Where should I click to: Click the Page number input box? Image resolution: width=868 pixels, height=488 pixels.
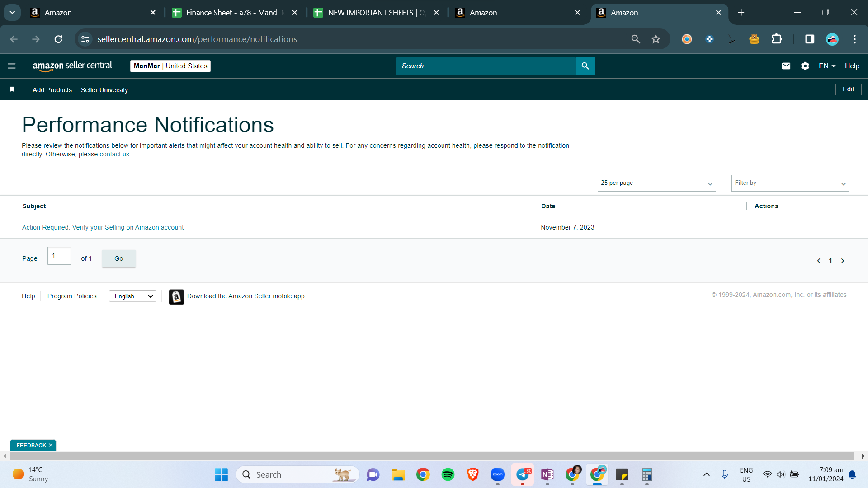[59, 256]
